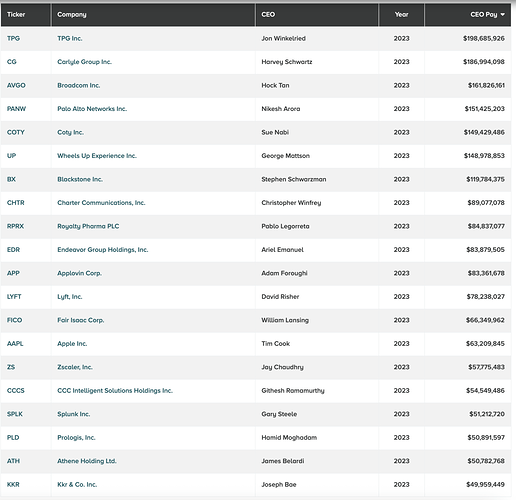Image resolution: width=516 pixels, height=500 pixels.
Task: Select CEO name Joseph Bae
Action: point(279,484)
